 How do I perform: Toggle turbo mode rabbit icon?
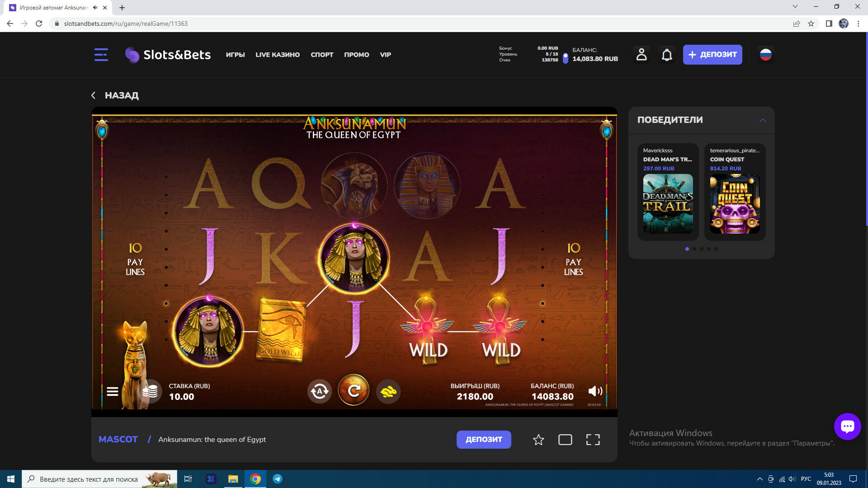(x=388, y=391)
